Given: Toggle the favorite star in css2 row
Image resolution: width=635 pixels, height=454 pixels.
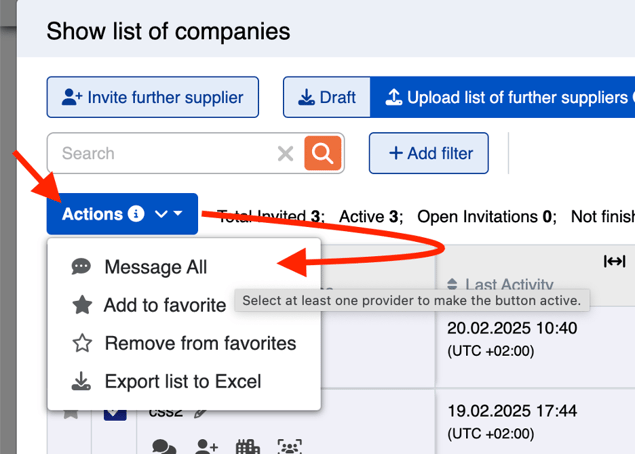Looking at the screenshot, I should [71, 414].
